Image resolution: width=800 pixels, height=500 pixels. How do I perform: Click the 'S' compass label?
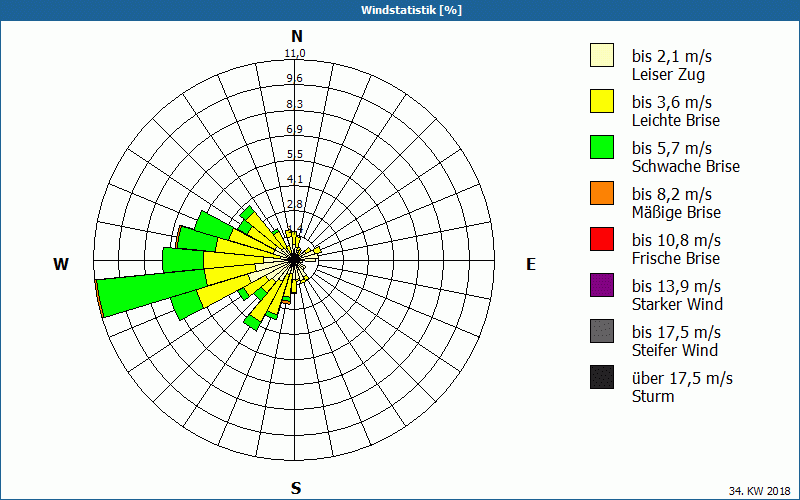296,488
